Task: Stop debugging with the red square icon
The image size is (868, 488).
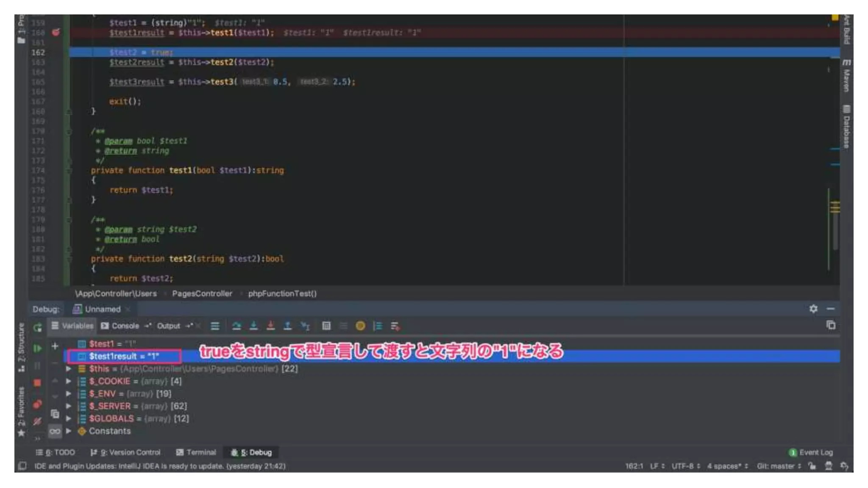Action: pos(37,383)
